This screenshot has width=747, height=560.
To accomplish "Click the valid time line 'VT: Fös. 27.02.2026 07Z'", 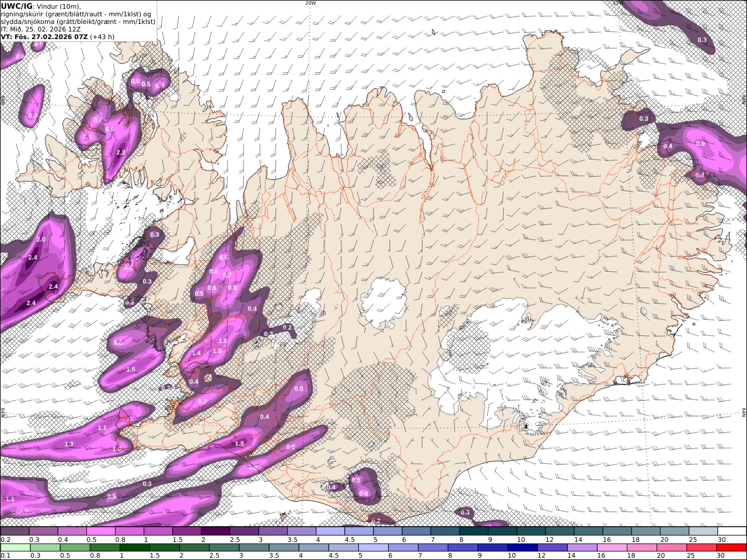I will coord(44,37).
